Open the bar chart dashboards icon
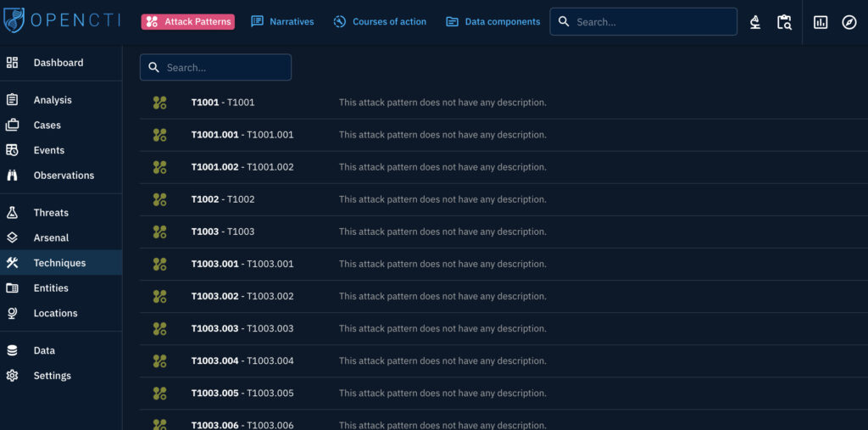The image size is (868, 430). tap(820, 22)
